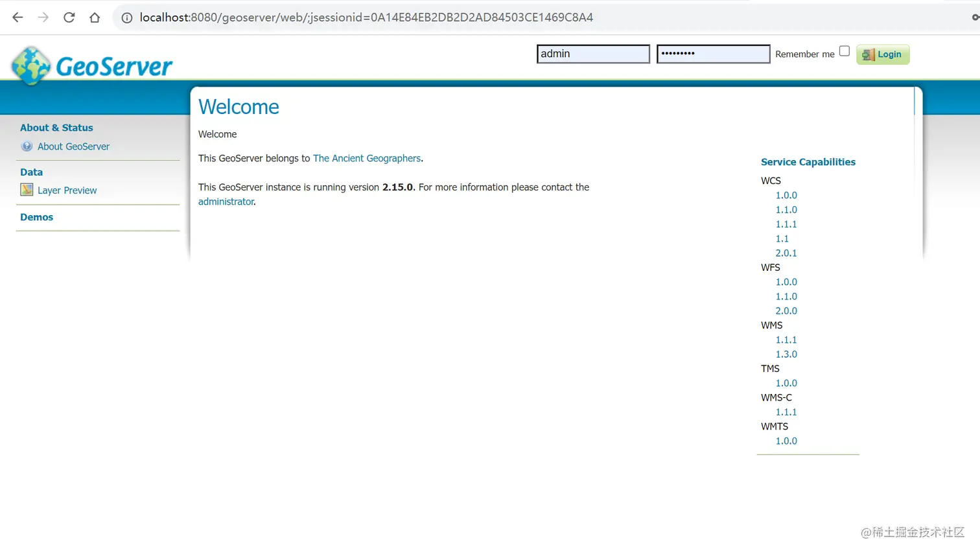Open the Layer Preview link

point(67,190)
